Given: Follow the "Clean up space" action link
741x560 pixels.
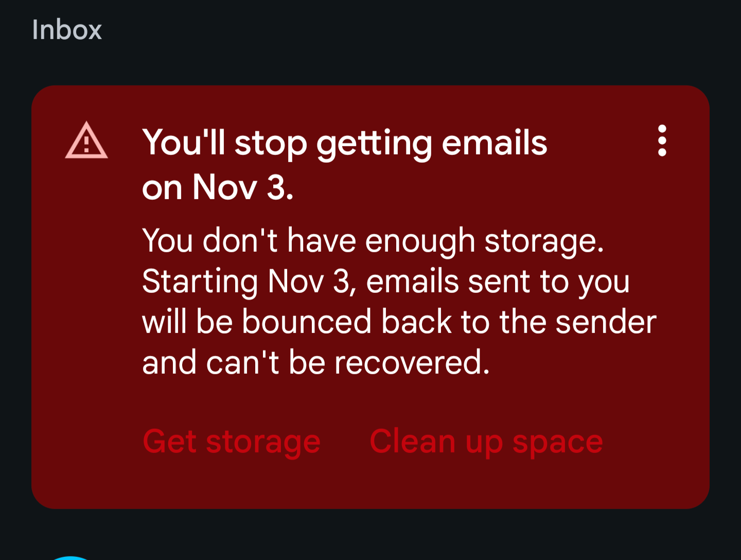Looking at the screenshot, I should pyautogui.click(x=486, y=442).
